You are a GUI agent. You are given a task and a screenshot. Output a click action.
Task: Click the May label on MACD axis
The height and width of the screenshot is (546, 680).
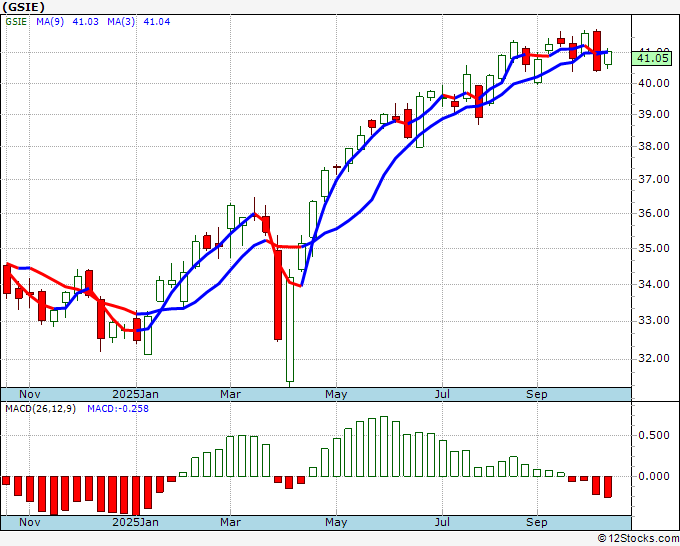[336, 522]
